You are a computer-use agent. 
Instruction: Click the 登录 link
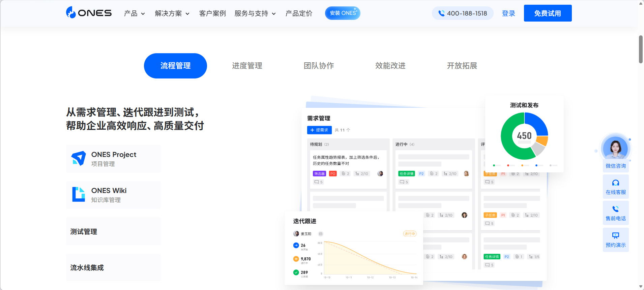click(x=508, y=13)
